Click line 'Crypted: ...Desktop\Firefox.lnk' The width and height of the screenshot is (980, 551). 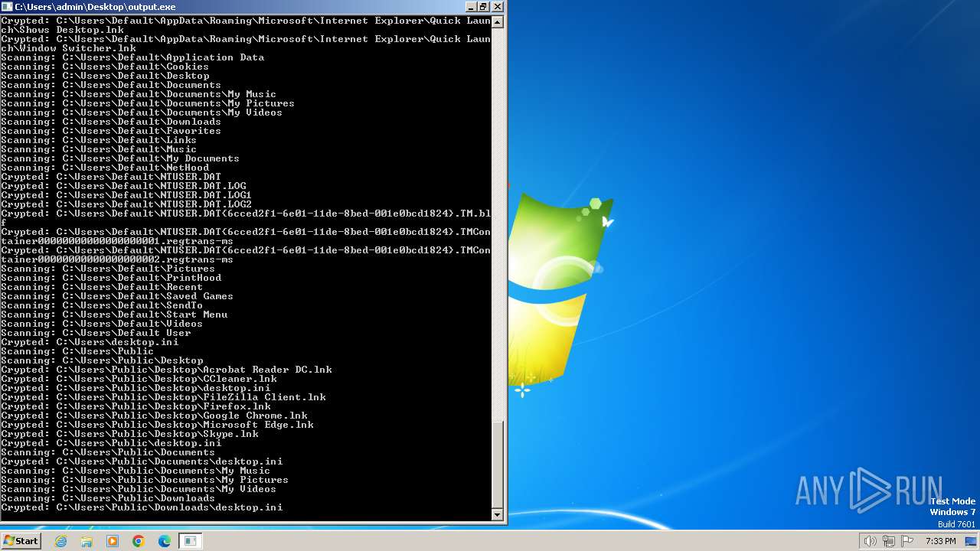tap(136, 406)
